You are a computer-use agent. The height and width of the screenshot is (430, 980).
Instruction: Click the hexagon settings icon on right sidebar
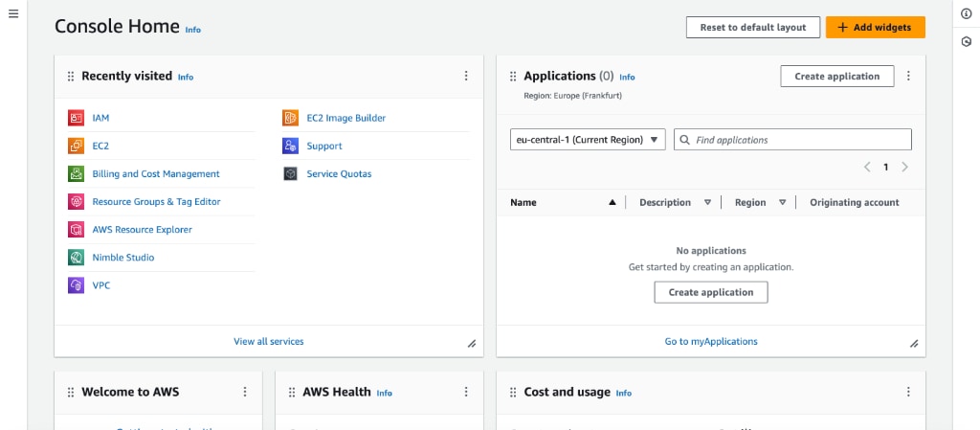[x=967, y=42]
